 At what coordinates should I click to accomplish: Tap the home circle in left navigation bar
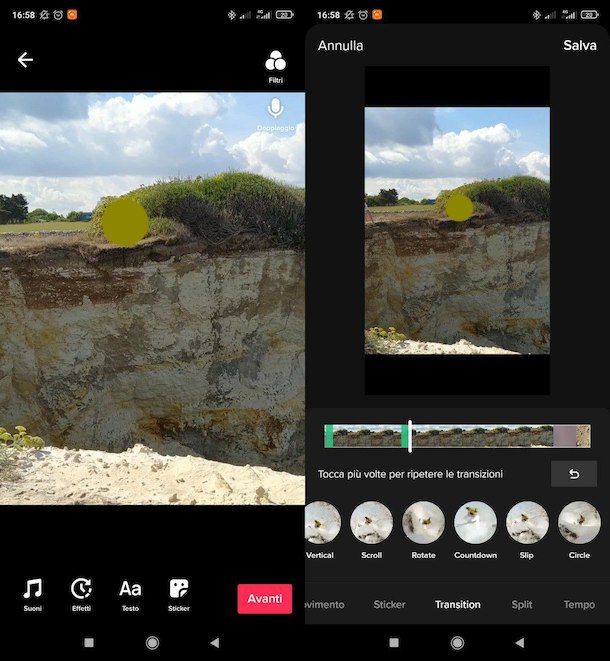(x=152, y=643)
